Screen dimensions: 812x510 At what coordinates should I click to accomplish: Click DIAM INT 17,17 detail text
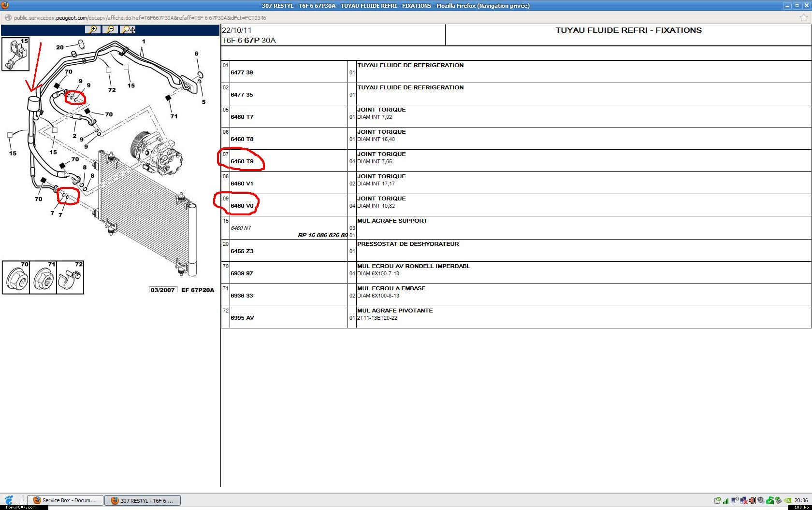[376, 184]
